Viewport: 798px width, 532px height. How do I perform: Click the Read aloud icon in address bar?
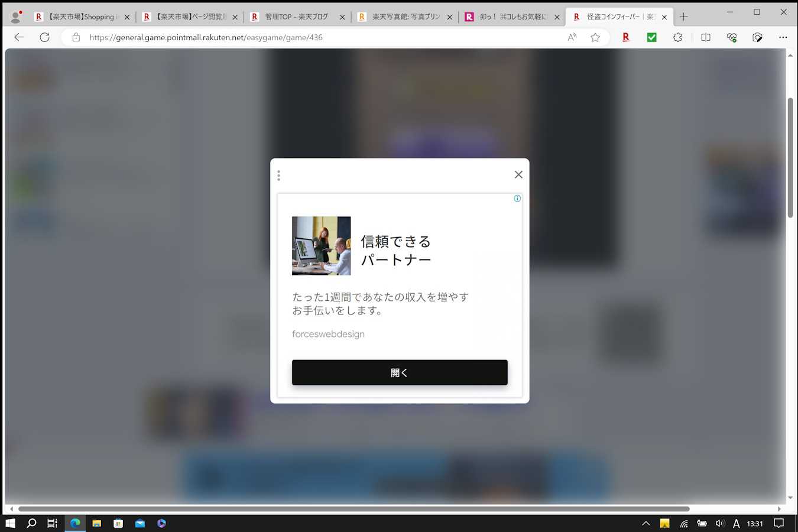[572, 37]
